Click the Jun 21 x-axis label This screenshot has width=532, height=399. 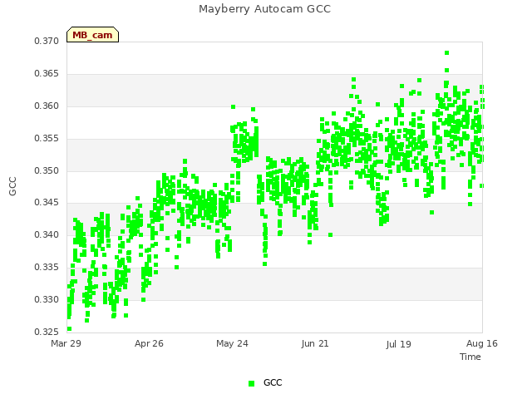(315, 343)
